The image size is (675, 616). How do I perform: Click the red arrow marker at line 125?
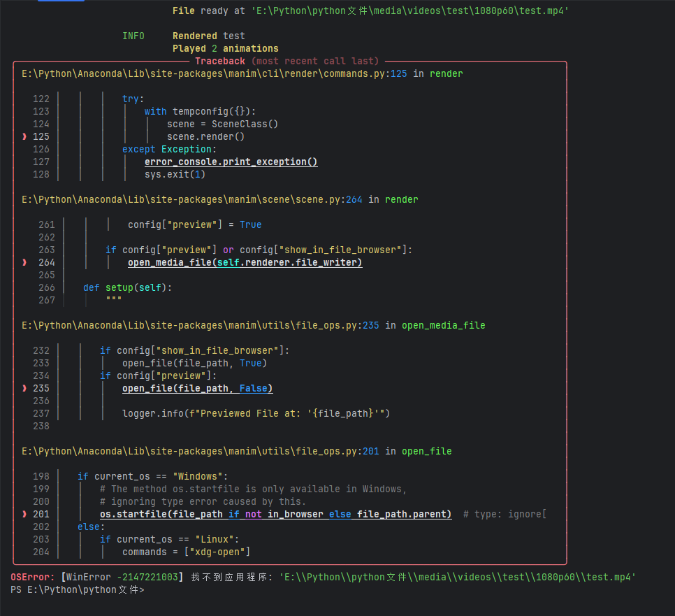click(x=24, y=136)
